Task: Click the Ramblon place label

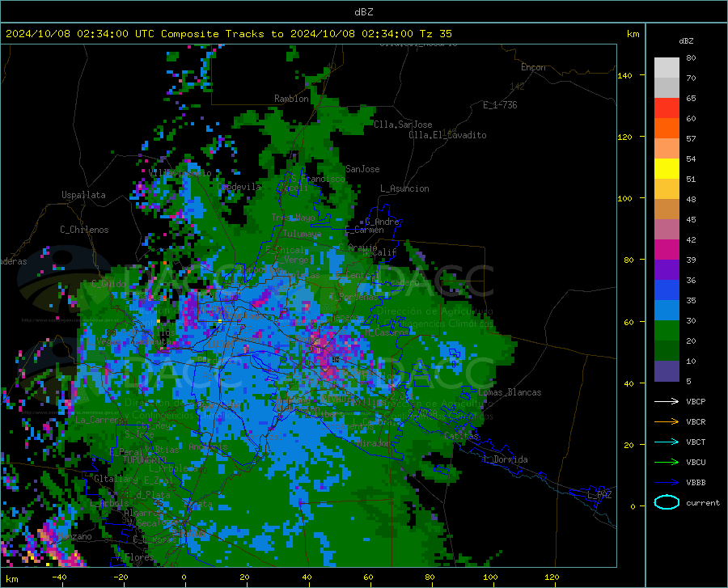Action: pyautogui.click(x=291, y=99)
